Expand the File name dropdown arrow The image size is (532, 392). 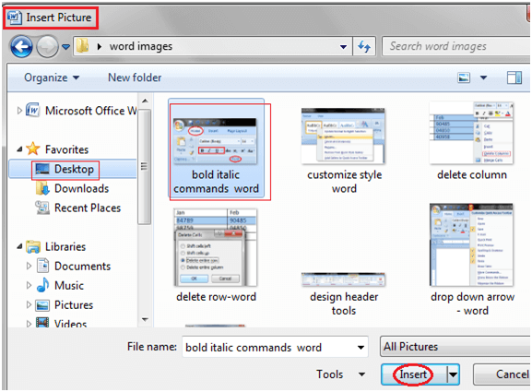coord(361,347)
